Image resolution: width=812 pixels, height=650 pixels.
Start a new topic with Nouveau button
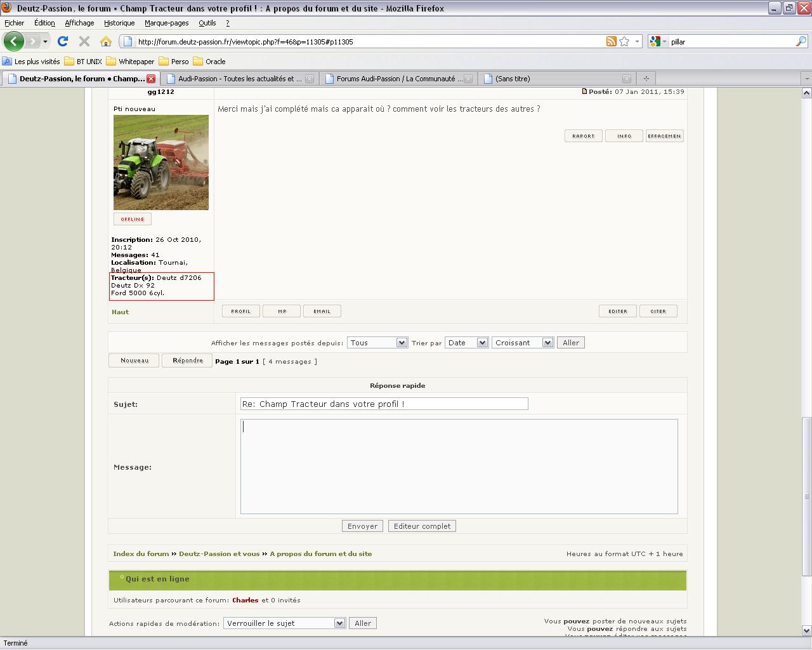(134, 361)
